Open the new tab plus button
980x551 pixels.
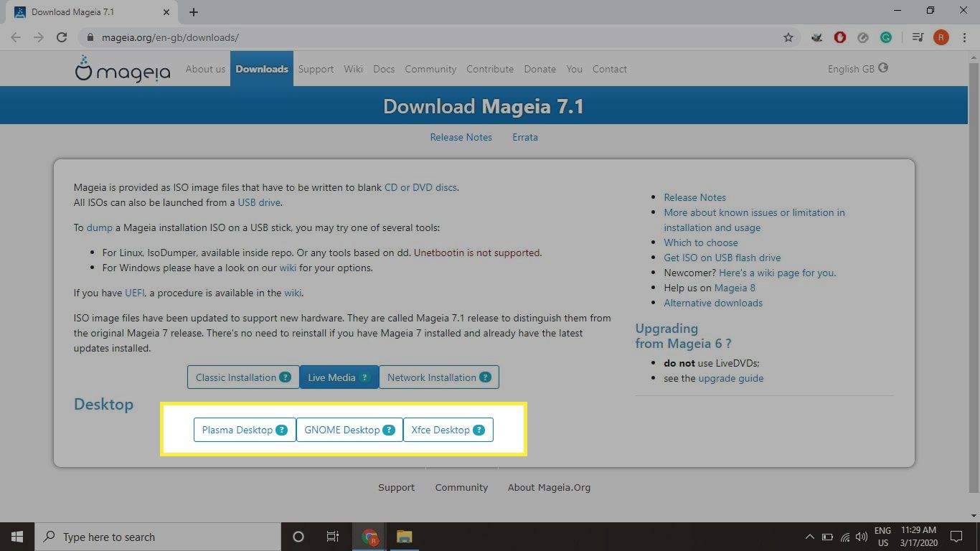click(x=194, y=12)
